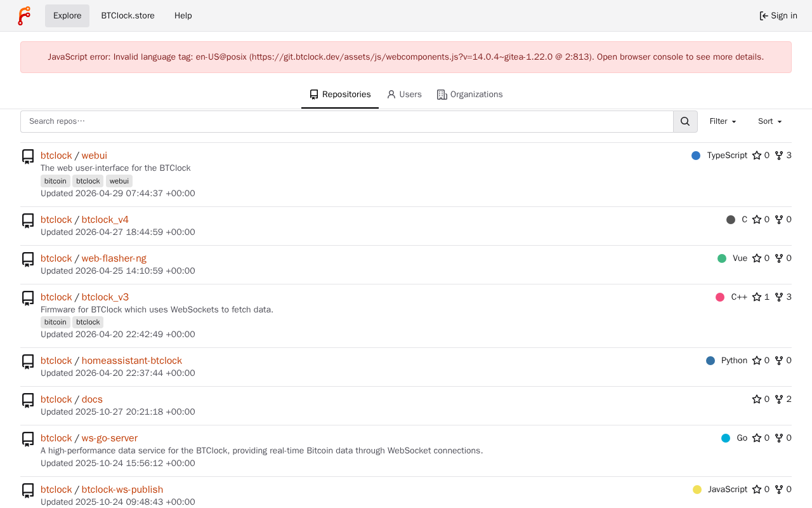The image size is (812, 508).
Task: Click the star icon in the web-flasher-ng row
Action: [757, 258]
